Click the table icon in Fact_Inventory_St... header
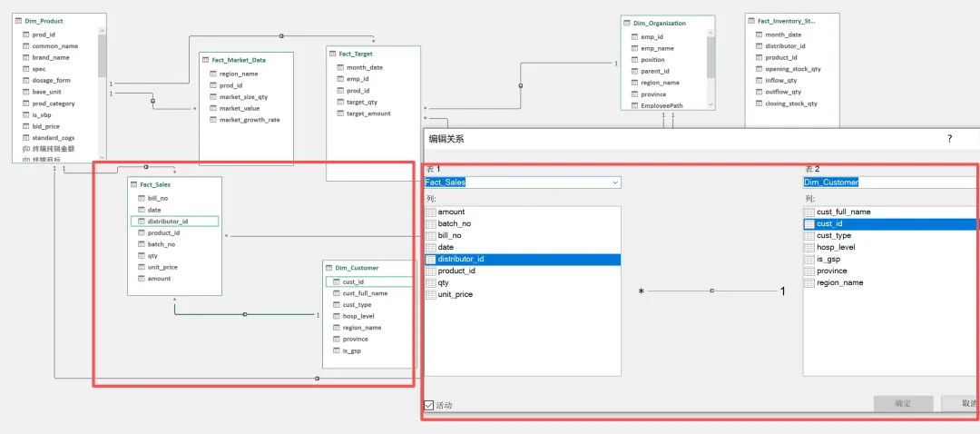This screenshot has height=434, width=980. [751, 21]
